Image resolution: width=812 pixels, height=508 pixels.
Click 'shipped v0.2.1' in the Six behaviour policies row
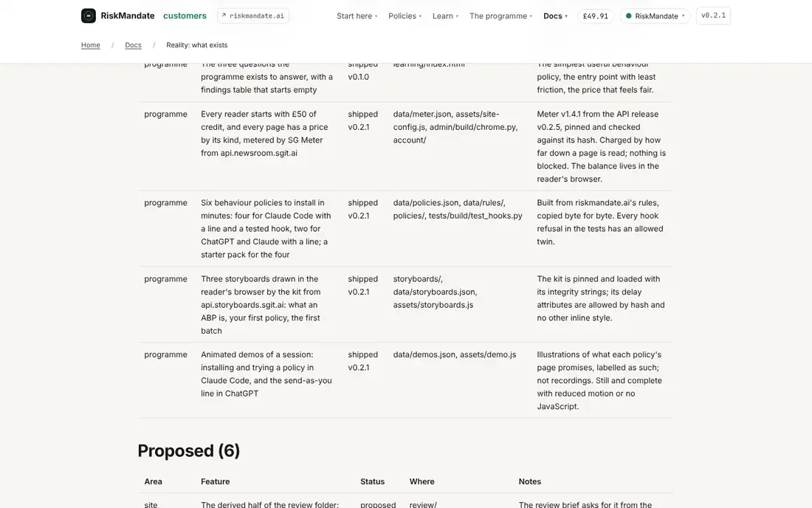(x=363, y=209)
